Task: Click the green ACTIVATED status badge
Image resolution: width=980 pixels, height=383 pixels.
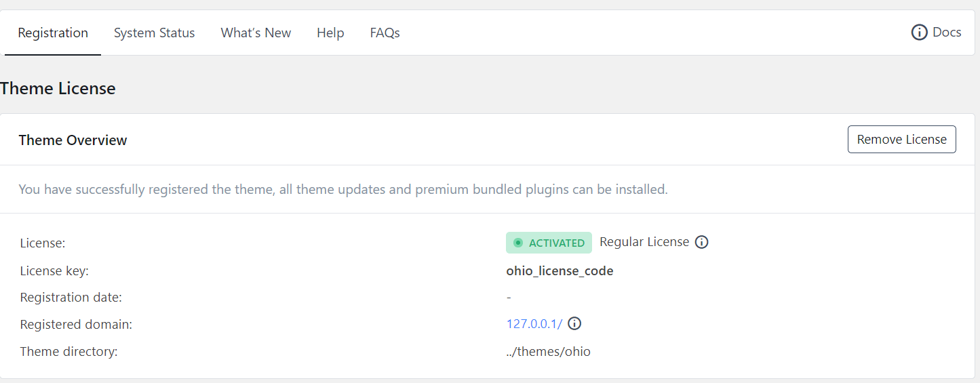Action: [549, 243]
